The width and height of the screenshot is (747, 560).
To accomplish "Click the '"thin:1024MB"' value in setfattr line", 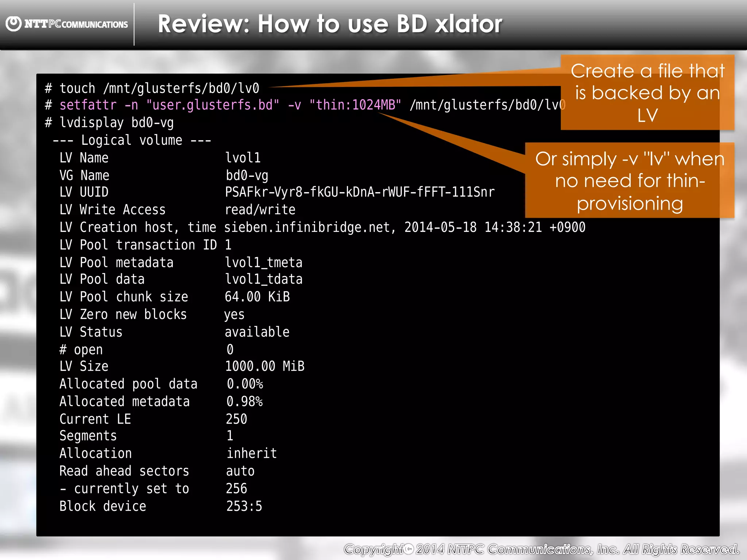I will click(x=355, y=105).
